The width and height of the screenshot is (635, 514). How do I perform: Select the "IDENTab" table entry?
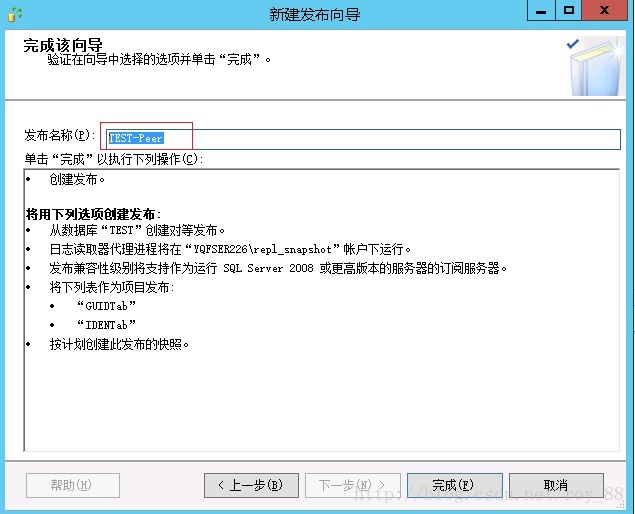pyautogui.click(x=107, y=325)
